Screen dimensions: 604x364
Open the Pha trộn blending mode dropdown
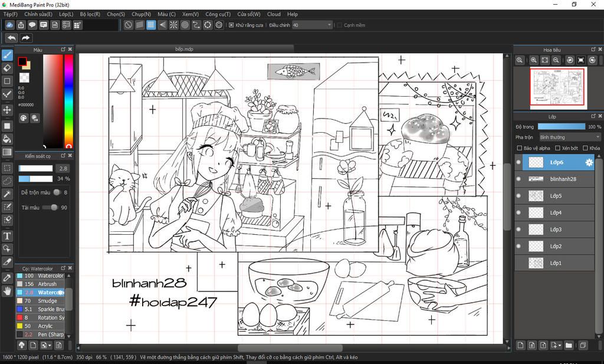click(569, 137)
